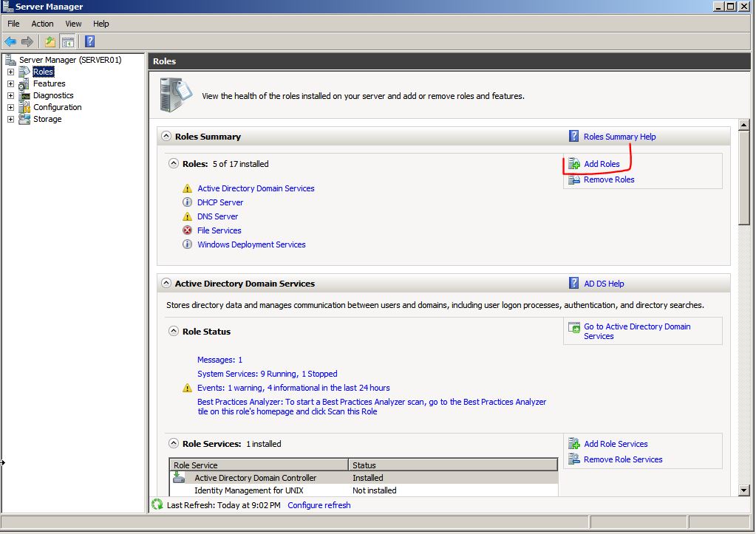
Task: Click warning icon beside DNS Server
Action: [187, 216]
